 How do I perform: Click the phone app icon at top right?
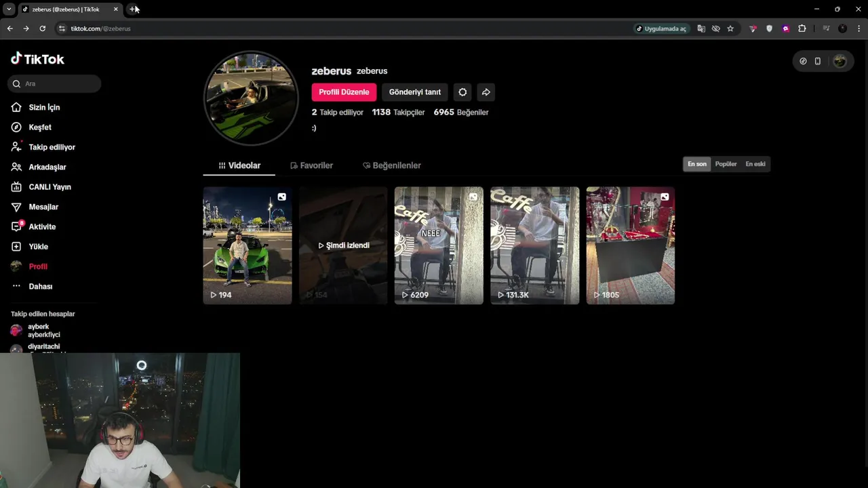(818, 61)
